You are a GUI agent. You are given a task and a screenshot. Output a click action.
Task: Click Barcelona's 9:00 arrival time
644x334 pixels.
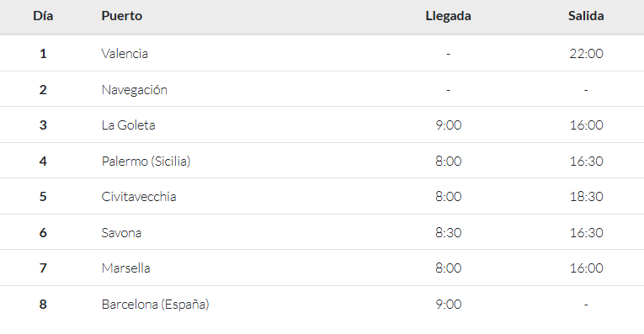(448, 304)
